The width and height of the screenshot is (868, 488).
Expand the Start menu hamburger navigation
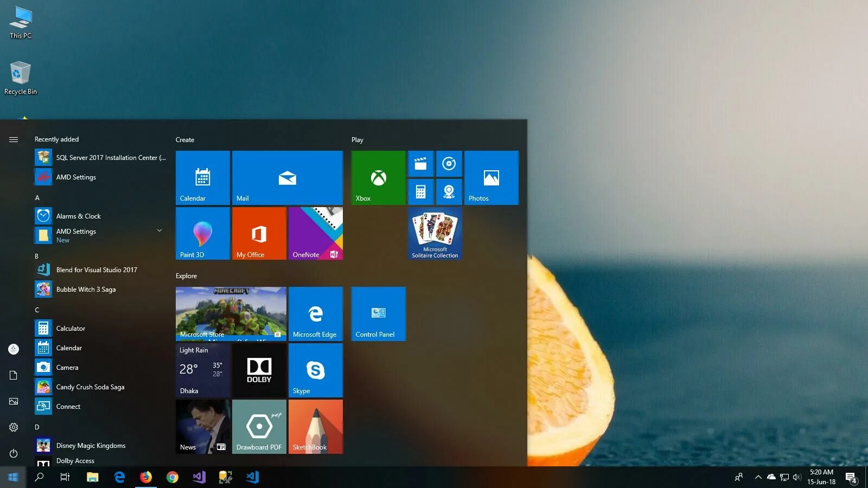click(14, 140)
